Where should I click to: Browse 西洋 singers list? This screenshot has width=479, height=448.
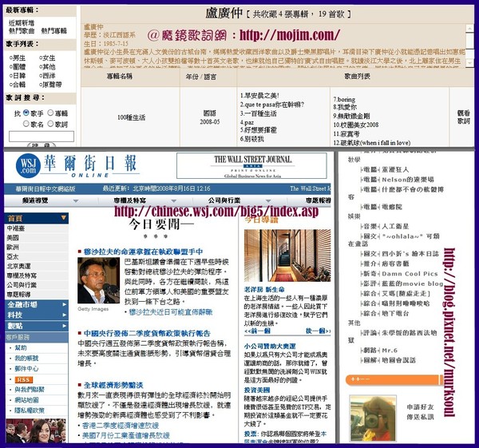coord(47,76)
